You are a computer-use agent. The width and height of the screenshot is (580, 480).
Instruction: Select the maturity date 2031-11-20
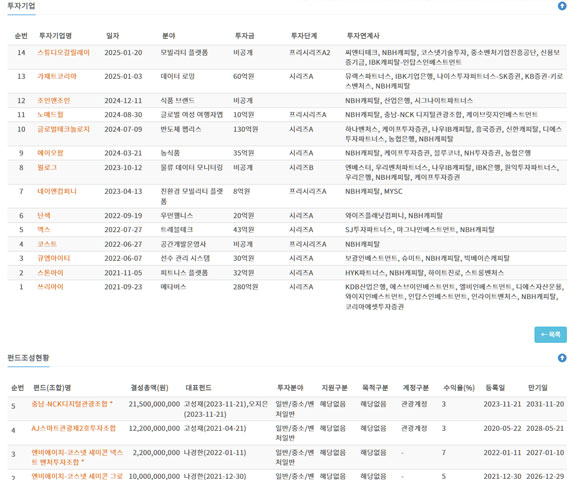point(545,404)
